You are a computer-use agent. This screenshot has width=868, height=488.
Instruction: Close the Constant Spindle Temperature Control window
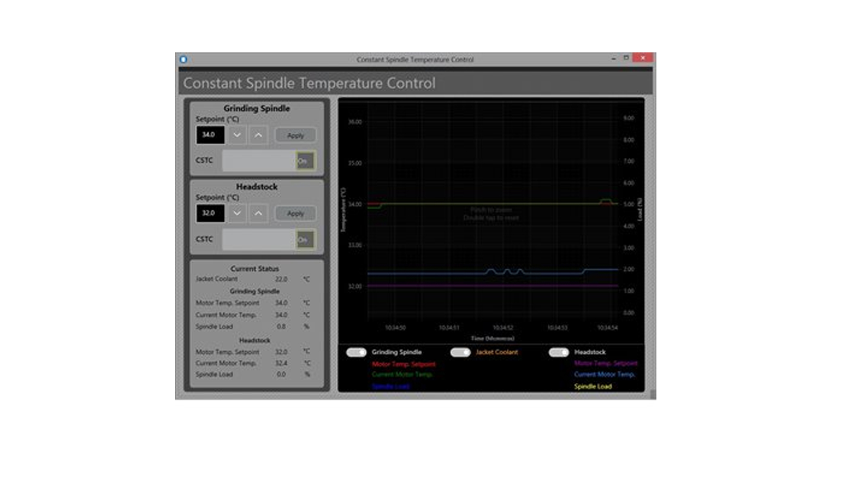coord(642,58)
